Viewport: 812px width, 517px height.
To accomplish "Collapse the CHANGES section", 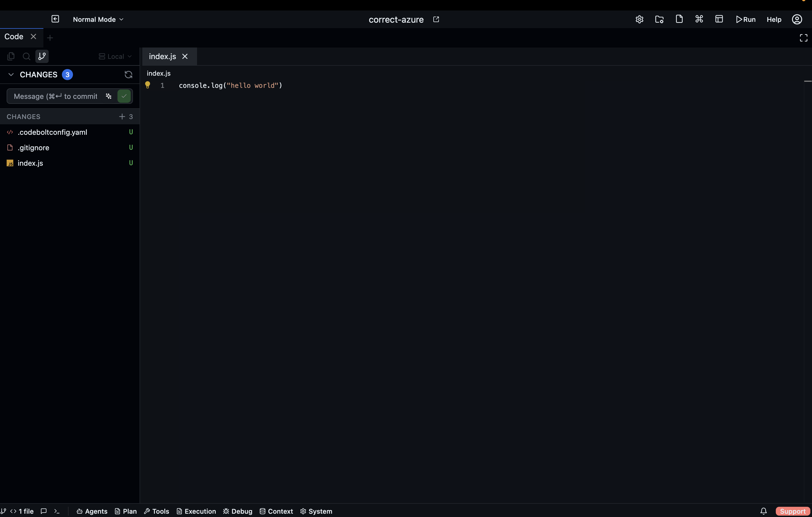I will (x=11, y=75).
